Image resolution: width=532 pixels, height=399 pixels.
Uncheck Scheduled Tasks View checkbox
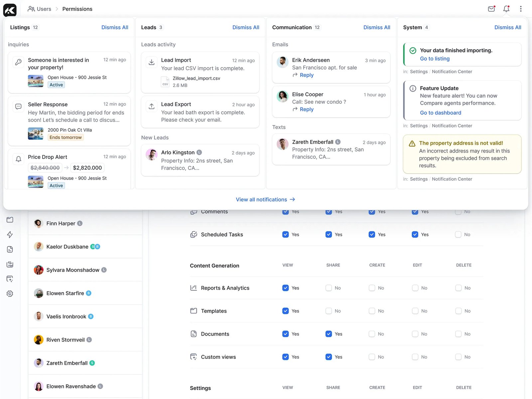tap(285, 234)
